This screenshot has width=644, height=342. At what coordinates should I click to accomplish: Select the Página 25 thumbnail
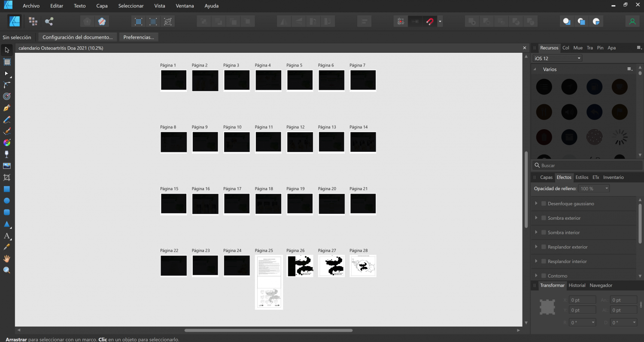[269, 282]
